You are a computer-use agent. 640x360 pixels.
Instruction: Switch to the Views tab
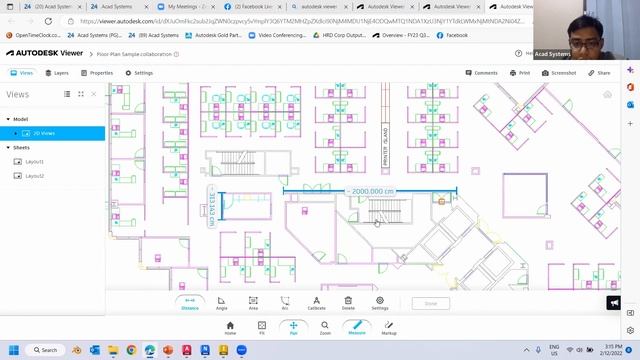[x=22, y=73]
